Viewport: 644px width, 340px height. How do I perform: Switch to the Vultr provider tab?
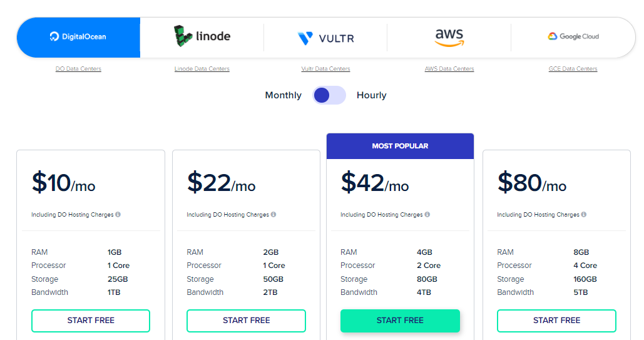point(325,38)
